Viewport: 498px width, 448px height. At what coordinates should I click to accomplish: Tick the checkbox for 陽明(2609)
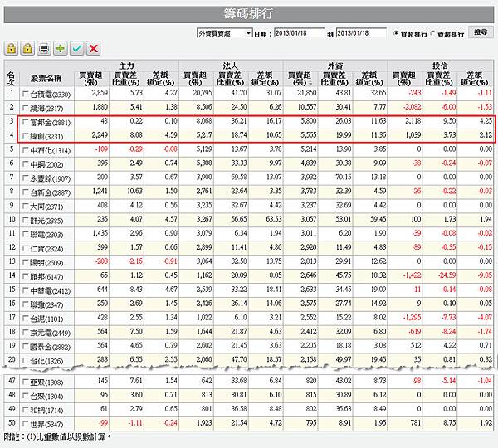click(x=26, y=262)
